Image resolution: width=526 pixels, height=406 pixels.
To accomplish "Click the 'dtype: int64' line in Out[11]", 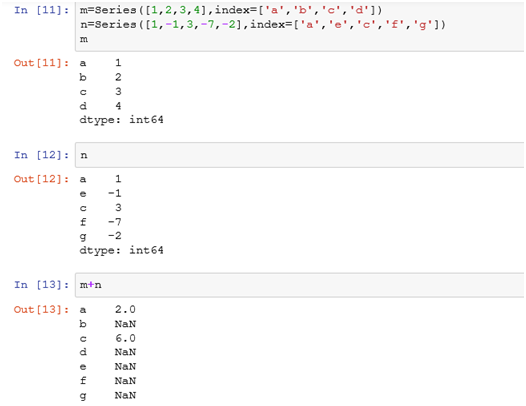I will click(x=121, y=120).
